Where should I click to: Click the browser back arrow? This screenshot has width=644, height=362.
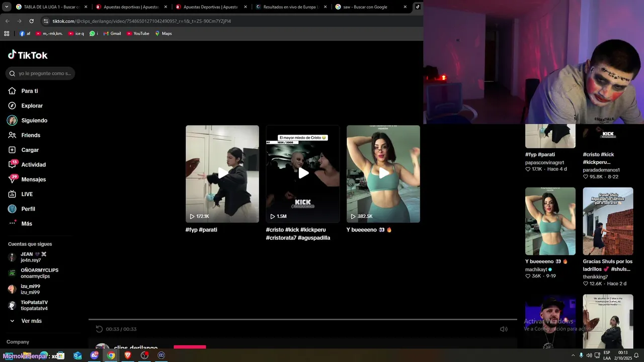(7, 21)
